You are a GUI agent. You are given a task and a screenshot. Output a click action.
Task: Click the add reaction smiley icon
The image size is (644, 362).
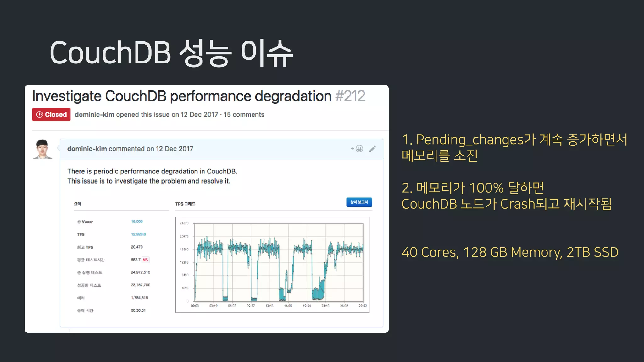359,149
